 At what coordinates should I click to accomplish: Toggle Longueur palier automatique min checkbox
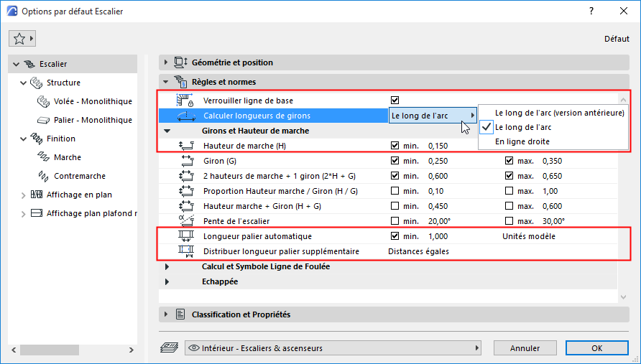click(x=395, y=235)
